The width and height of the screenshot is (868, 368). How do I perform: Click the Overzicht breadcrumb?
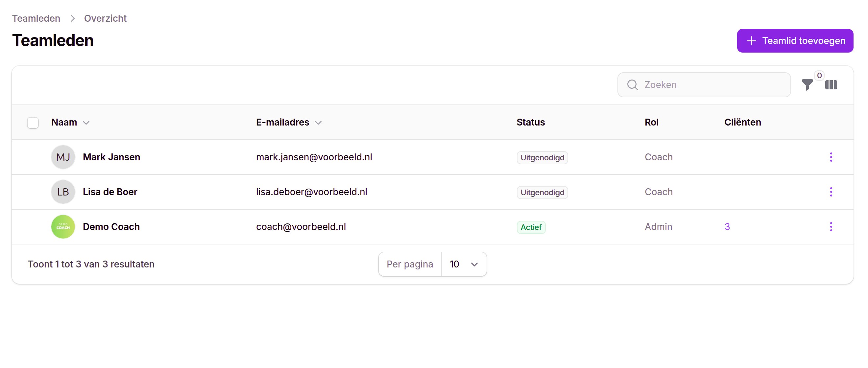tap(105, 18)
